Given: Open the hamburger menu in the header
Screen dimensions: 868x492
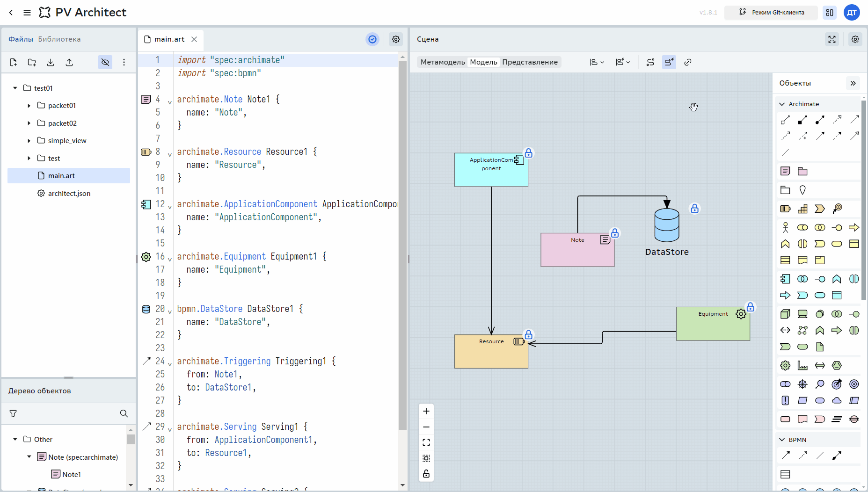Looking at the screenshot, I should pyautogui.click(x=27, y=13).
